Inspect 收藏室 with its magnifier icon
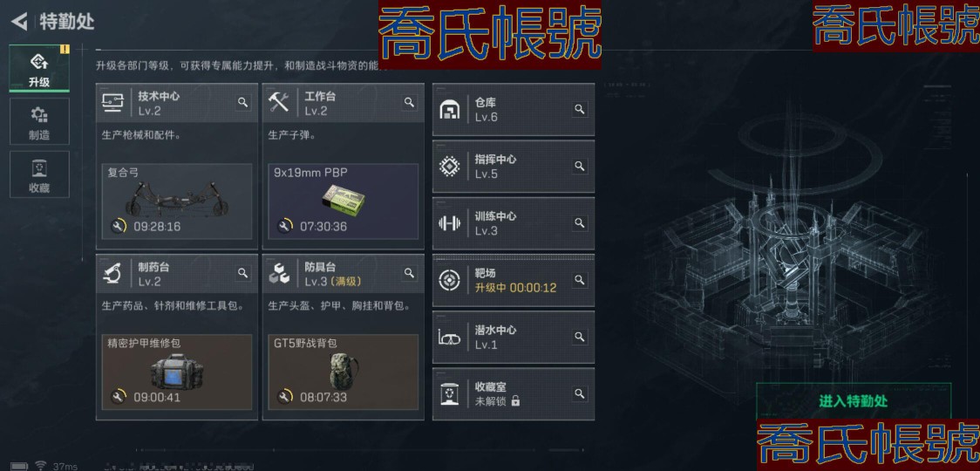980x471 pixels. 580,394
